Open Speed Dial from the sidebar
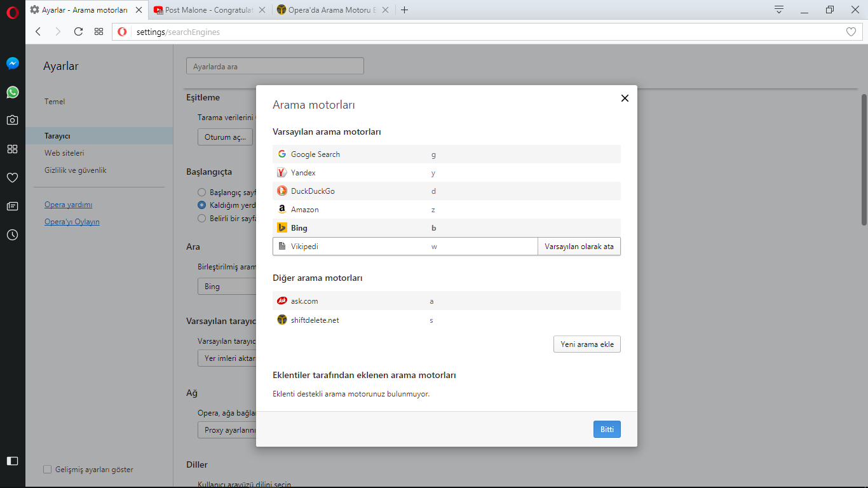The height and width of the screenshot is (488, 868). click(13, 149)
